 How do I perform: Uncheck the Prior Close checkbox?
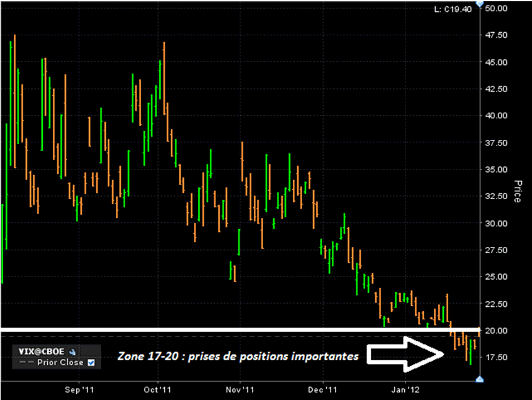pyautogui.click(x=91, y=363)
